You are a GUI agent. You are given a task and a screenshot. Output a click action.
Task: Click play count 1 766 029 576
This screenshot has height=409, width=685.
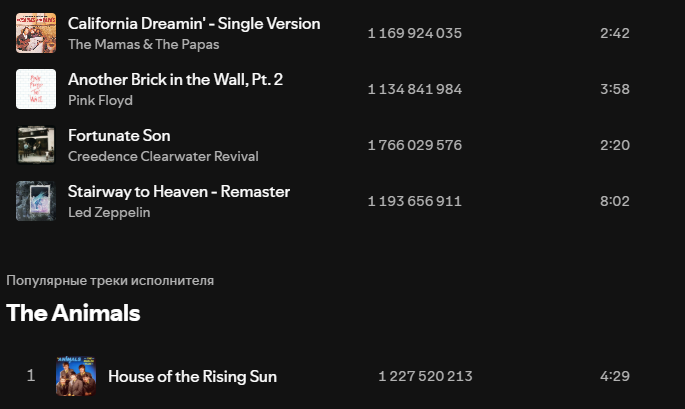click(x=415, y=145)
